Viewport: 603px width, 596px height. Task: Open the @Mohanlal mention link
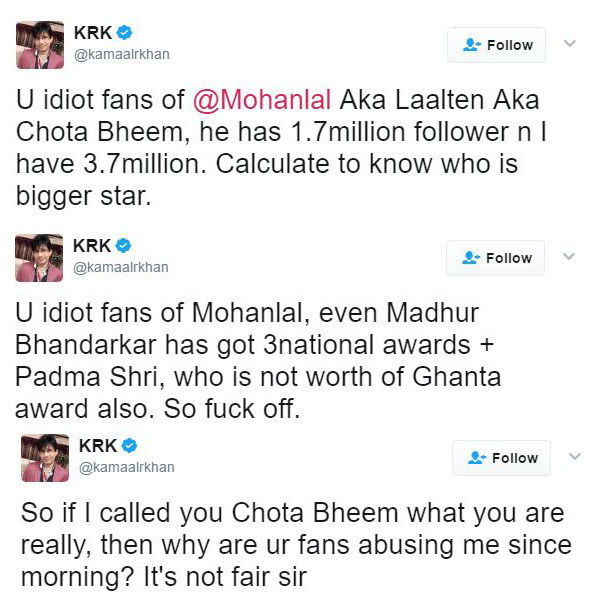[262, 100]
